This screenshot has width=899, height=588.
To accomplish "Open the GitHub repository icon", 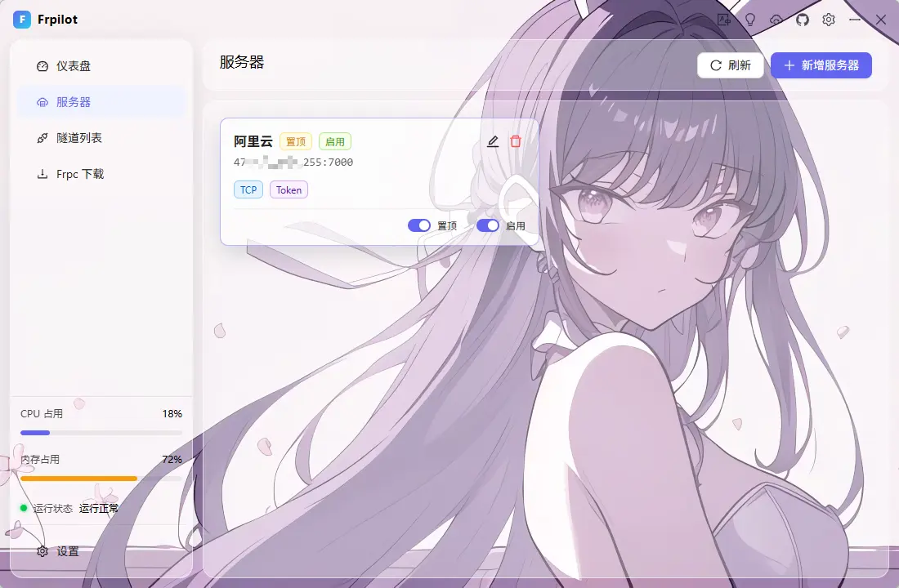I will click(802, 20).
